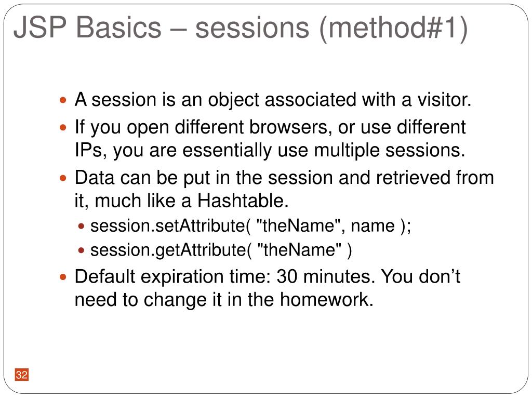
Task: Click the red sub-bullet before session.getAttribute
Action: 81,250
